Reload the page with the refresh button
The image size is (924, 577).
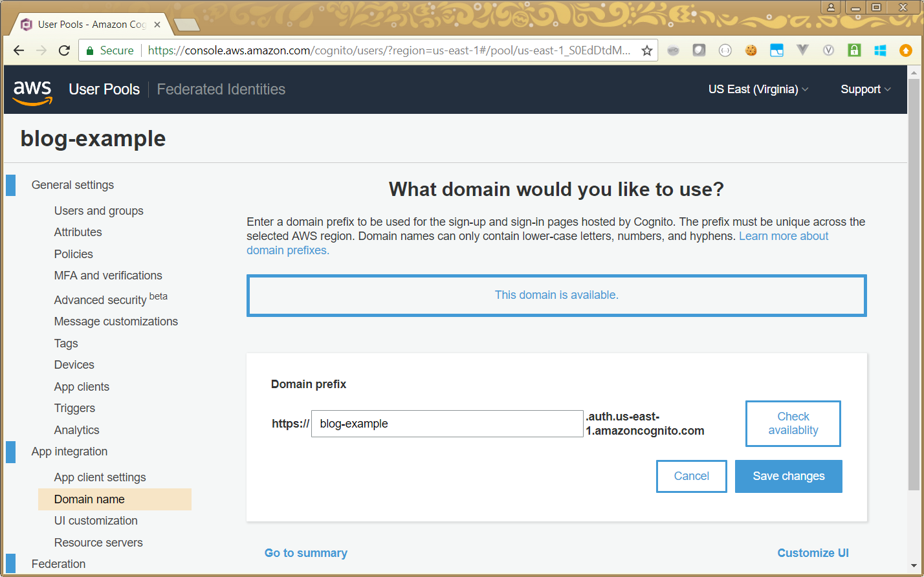click(x=64, y=50)
